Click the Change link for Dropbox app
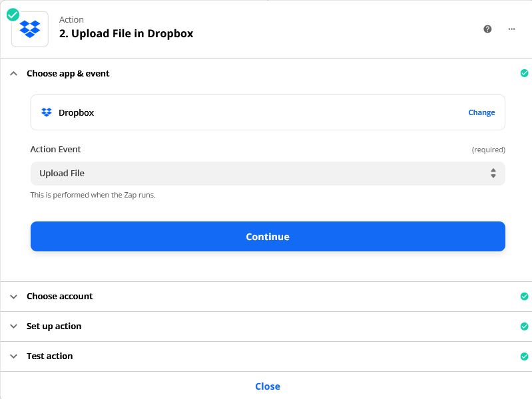The height and width of the screenshot is (399, 532). [481, 112]
